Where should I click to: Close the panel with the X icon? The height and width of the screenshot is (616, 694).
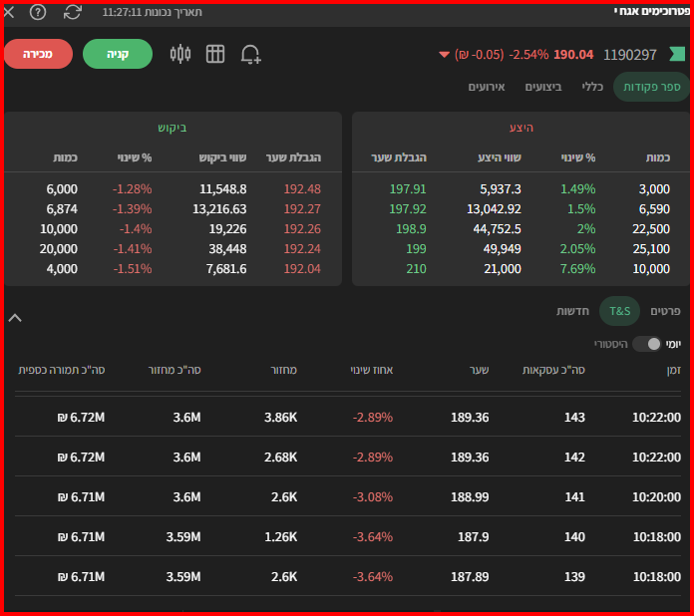(x=9, y=12)
